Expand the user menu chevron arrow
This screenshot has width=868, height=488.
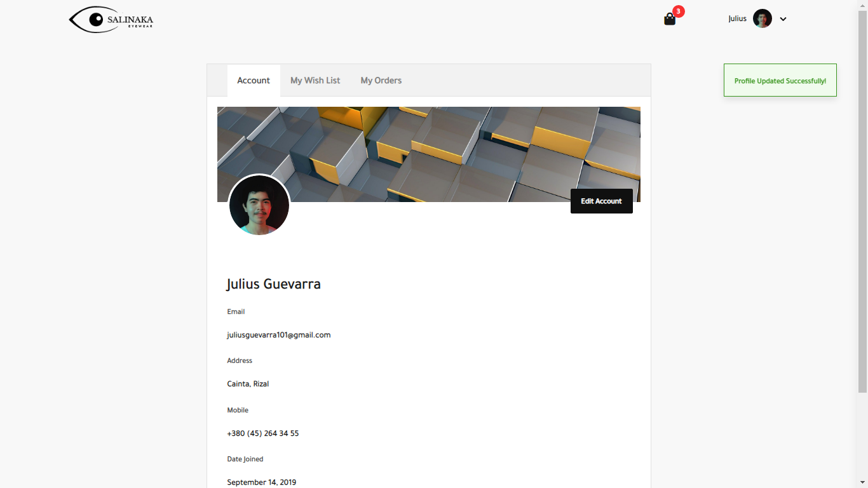click(x=783, y=19)
